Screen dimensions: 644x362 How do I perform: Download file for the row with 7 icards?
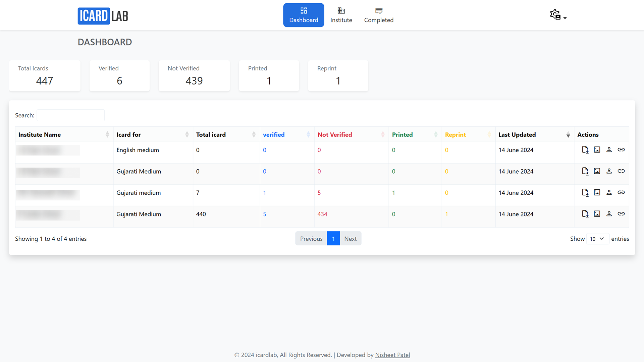585,193
